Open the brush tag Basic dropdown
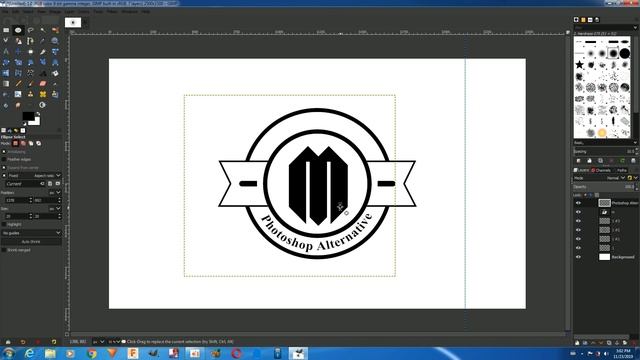 tap(605, 143)
